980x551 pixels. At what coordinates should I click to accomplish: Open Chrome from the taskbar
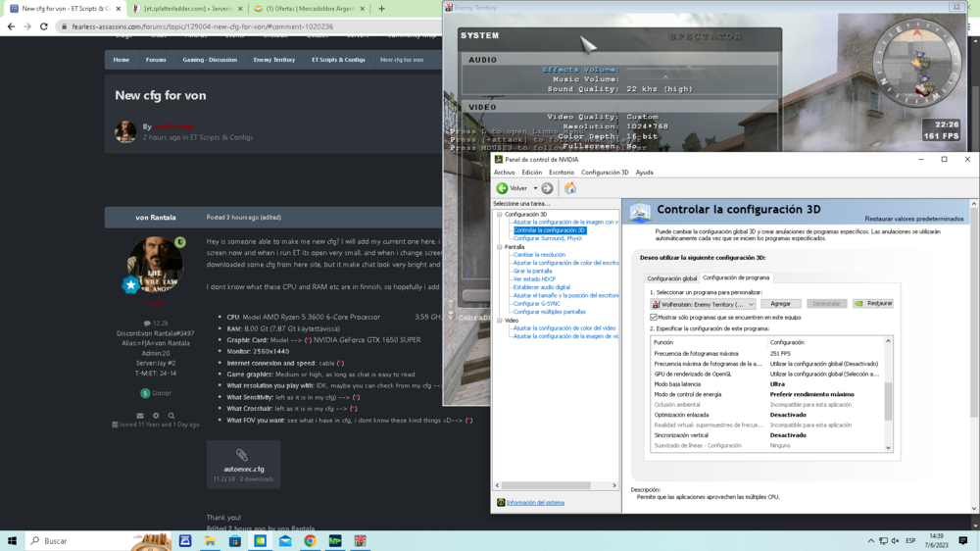310,541
